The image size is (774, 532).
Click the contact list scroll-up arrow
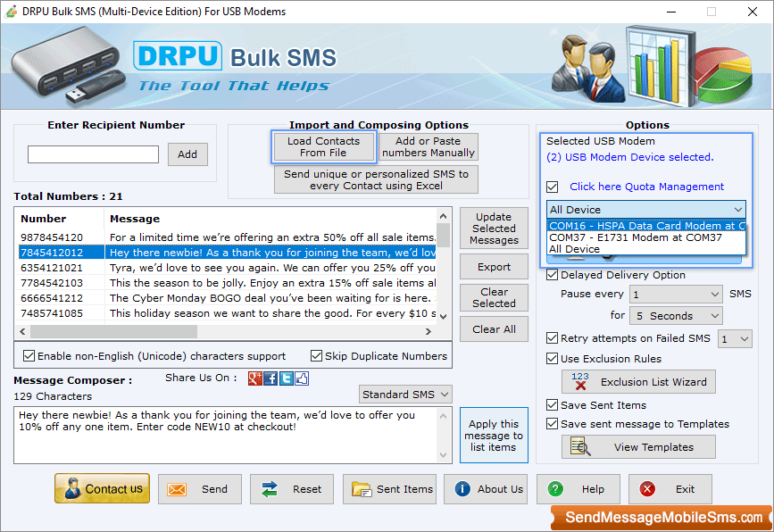444,216
